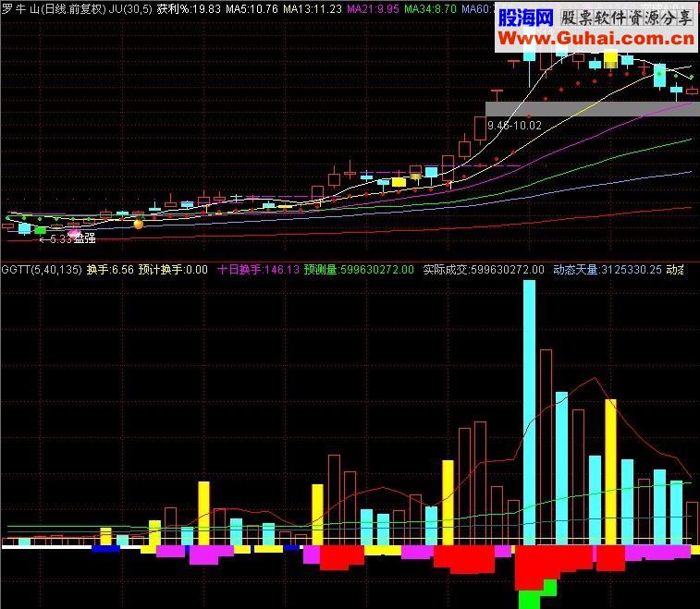Click the 盘强 signal label
The image size is (700, 609).
[85, 238]
